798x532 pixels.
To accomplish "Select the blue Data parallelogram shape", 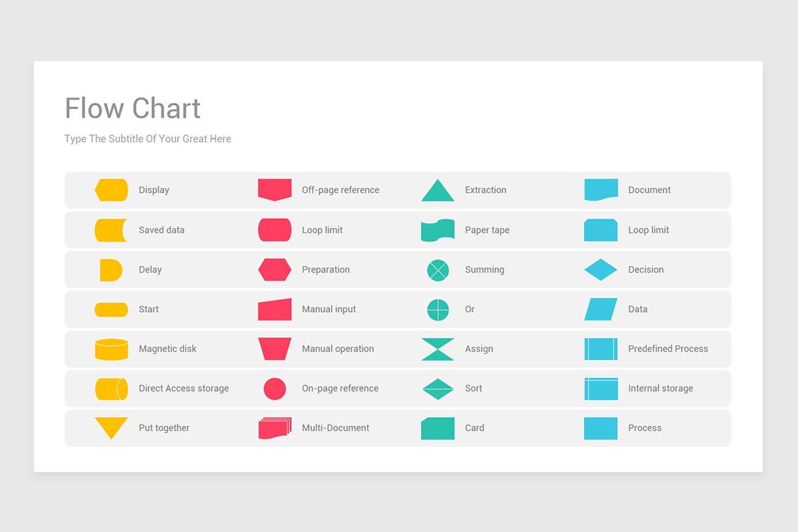I will [600, 309].
